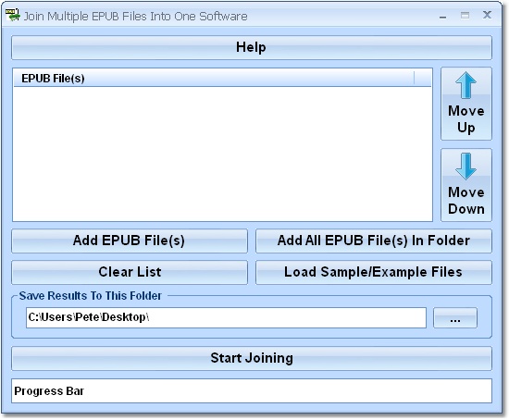509x420 pixels.
Task: Open the Help button
Action: pos(252,47)
